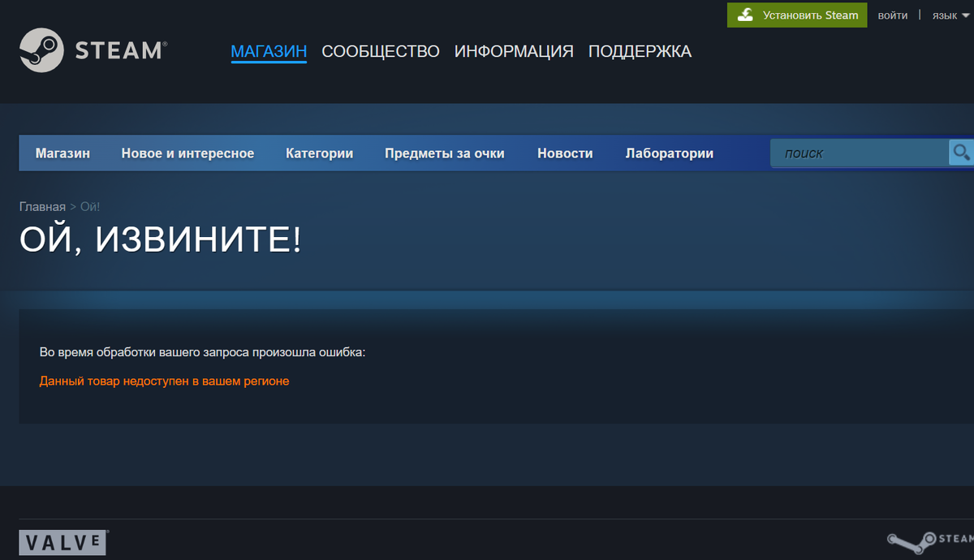This screenshot has width=974, height=560.
Task: Open the Новое и интересное dropdown
Action: (x=187, y=153)
